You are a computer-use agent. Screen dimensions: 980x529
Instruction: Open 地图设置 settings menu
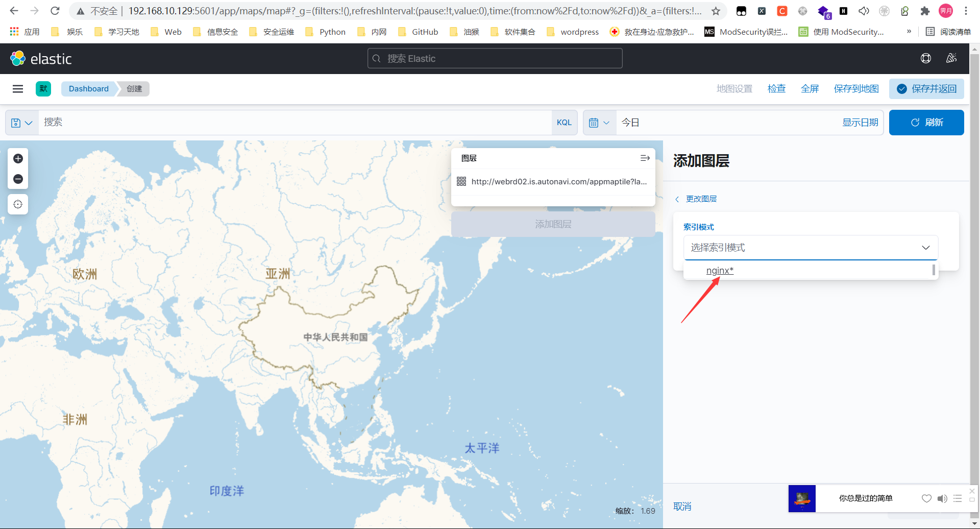[x=733, y=88]
